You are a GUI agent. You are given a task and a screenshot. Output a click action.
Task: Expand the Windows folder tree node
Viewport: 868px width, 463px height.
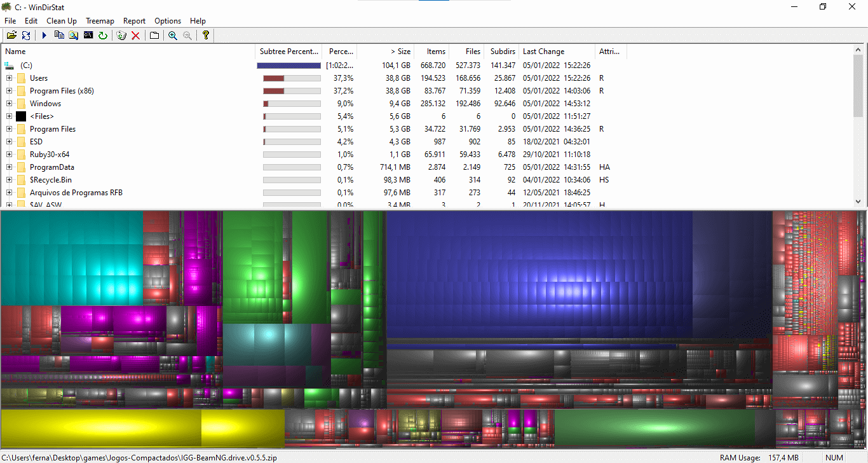tap(10, 104)
